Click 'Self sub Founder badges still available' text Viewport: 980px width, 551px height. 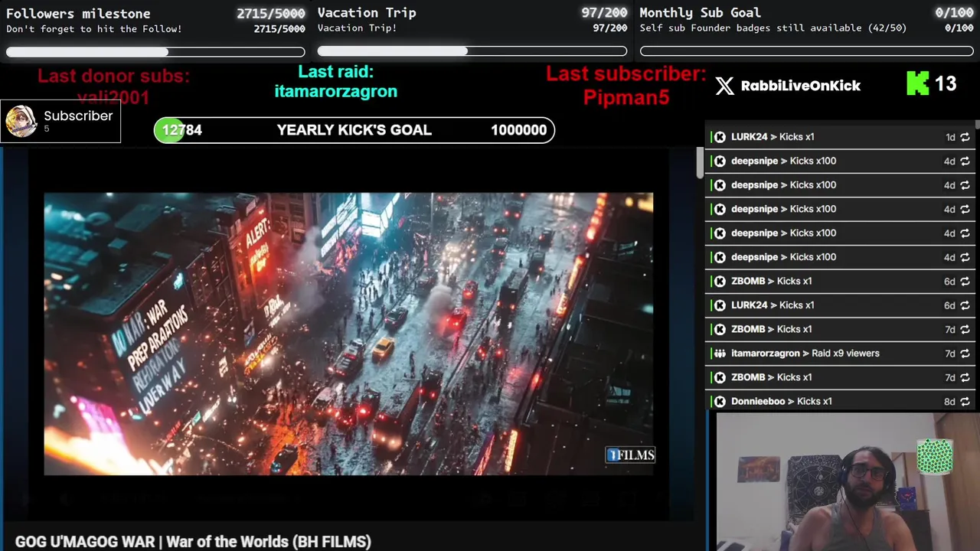[750, 28]
